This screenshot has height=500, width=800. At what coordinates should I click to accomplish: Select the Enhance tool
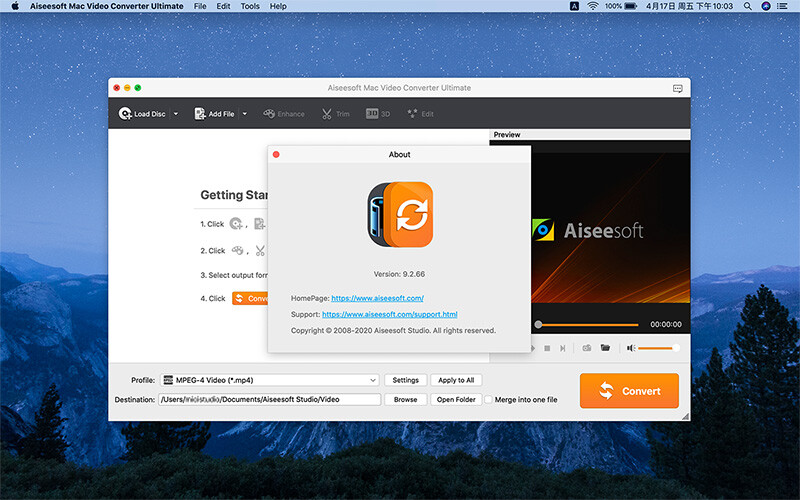(x=284, y=114)
